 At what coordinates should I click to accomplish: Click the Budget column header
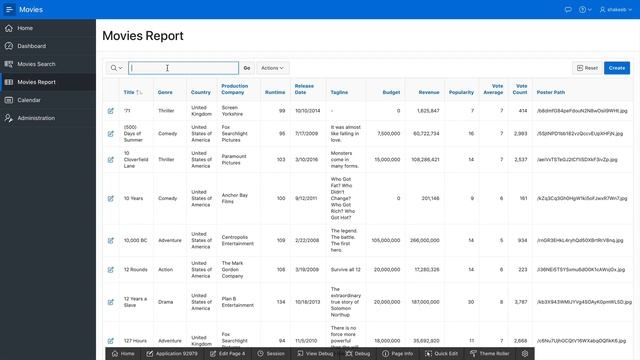[391, 93]
